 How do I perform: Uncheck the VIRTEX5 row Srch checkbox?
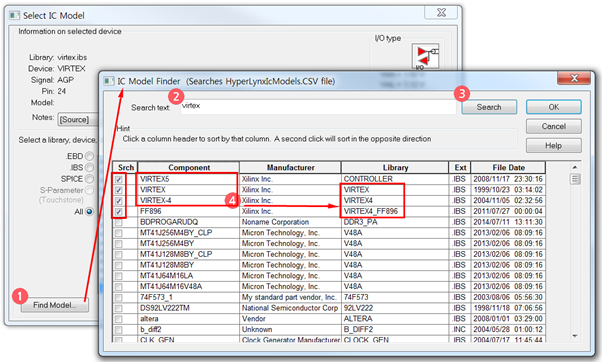point(119,179)
